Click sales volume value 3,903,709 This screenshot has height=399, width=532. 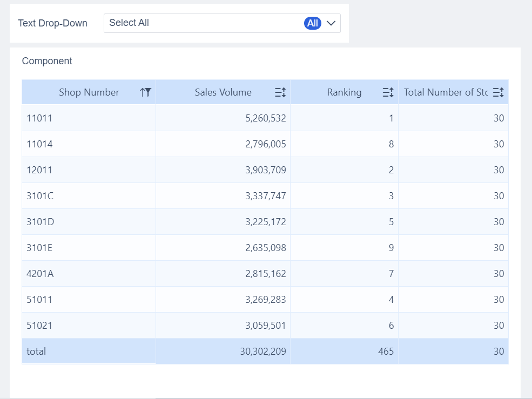[265, 170]
